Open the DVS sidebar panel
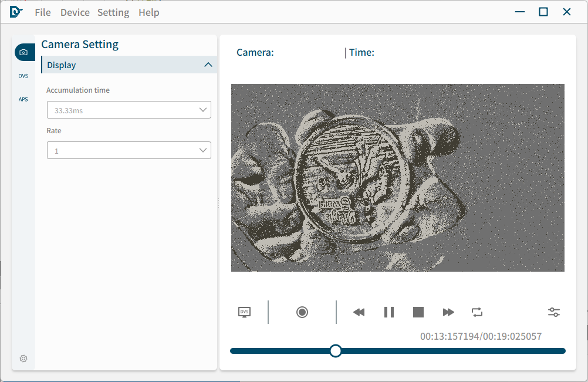This screenshot has height=382, width=588. tap(23, 76)
